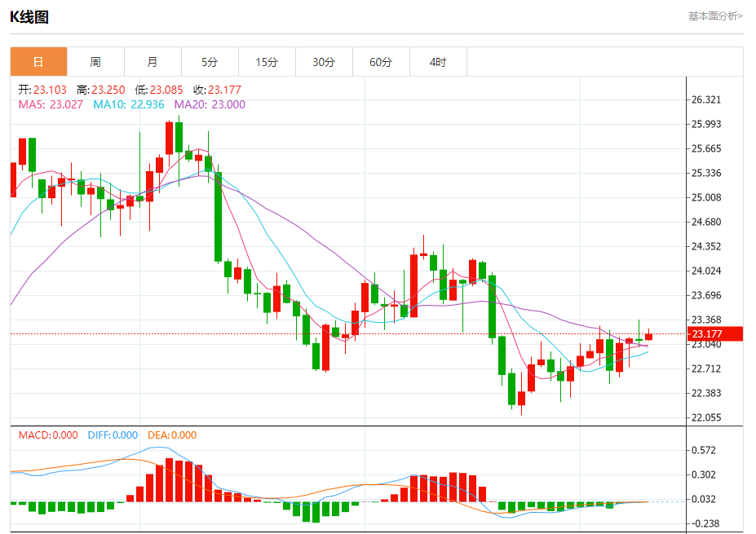Click the -0.238 MACD axis label
This screenshot has height=534, width=756.
[705, 523]
